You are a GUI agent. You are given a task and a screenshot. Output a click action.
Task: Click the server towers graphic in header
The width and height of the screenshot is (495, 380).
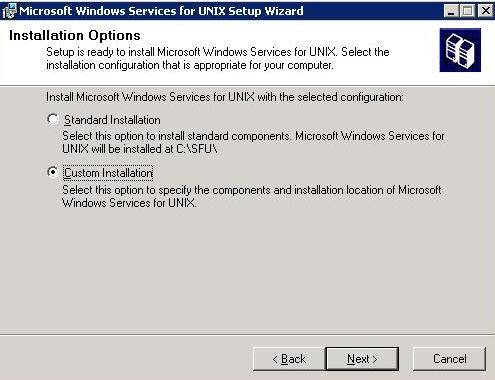460,50
